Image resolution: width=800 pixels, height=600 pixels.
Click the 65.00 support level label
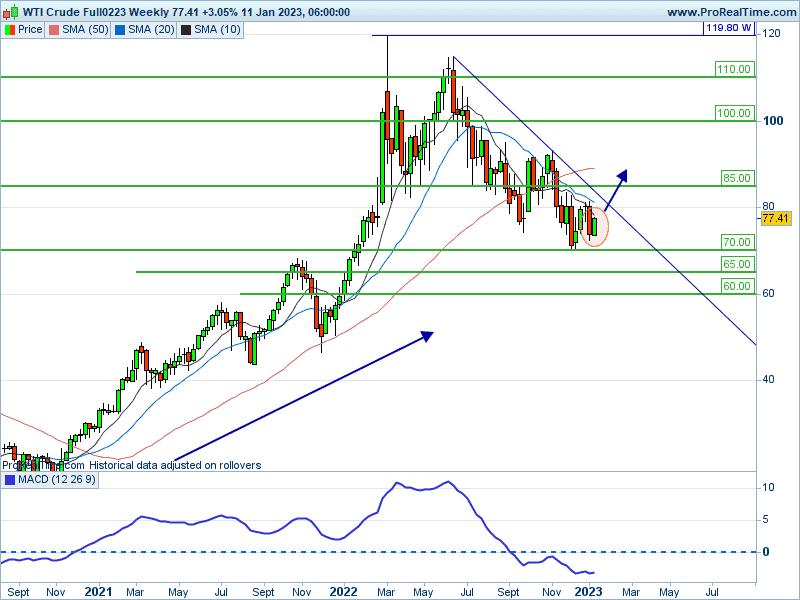pos(736,264)
